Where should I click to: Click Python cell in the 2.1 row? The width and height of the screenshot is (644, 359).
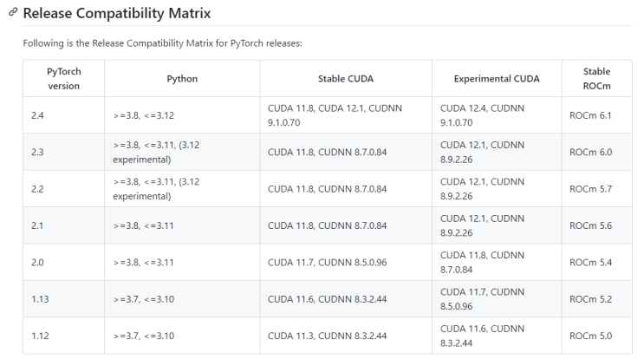coord(182,225)
